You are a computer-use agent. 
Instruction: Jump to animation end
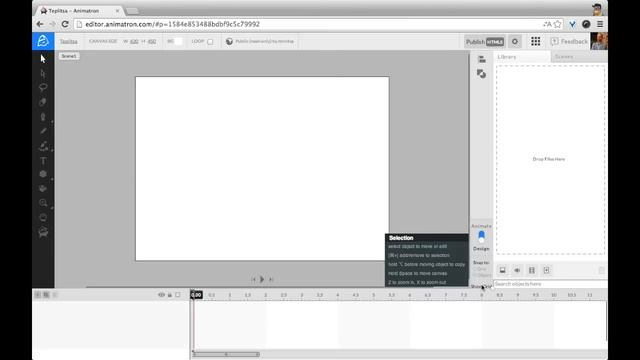271,280
